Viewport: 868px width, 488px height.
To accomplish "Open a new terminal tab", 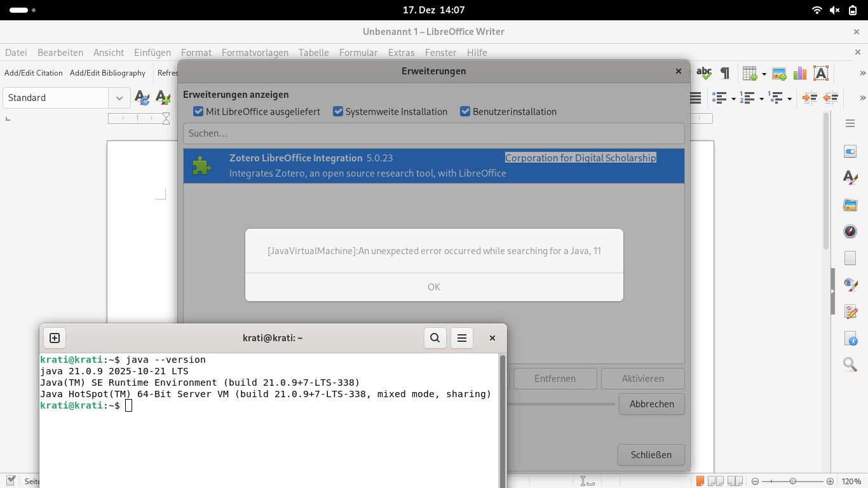I will 55,338.
